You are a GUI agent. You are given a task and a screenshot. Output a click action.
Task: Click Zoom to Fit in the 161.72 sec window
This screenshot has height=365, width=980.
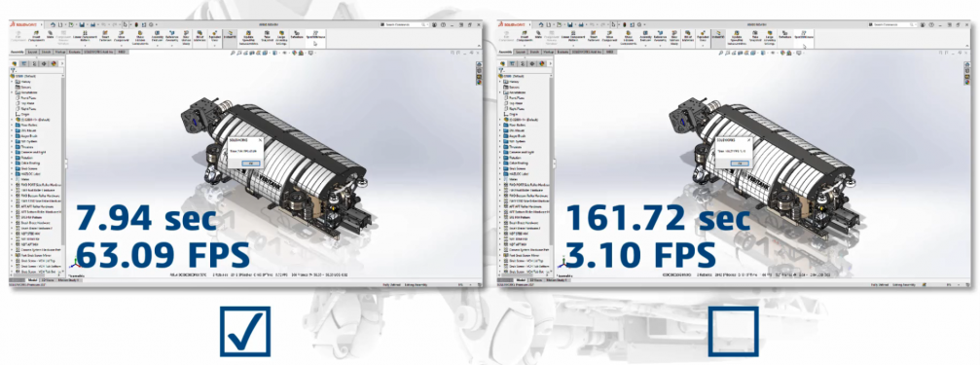tap(720, 53)
